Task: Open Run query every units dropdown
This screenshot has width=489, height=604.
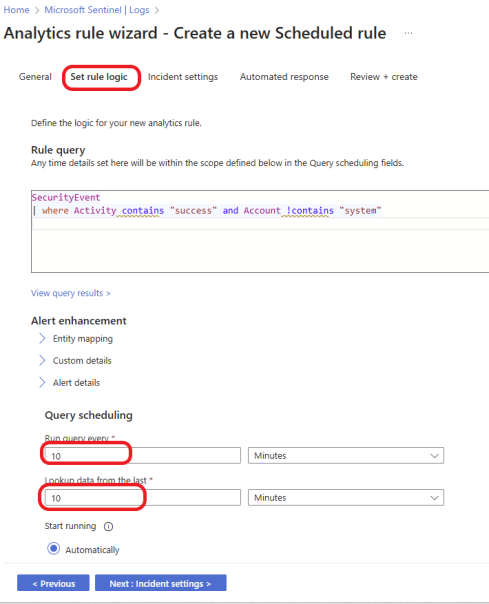Action: click(x=346, y=455)
